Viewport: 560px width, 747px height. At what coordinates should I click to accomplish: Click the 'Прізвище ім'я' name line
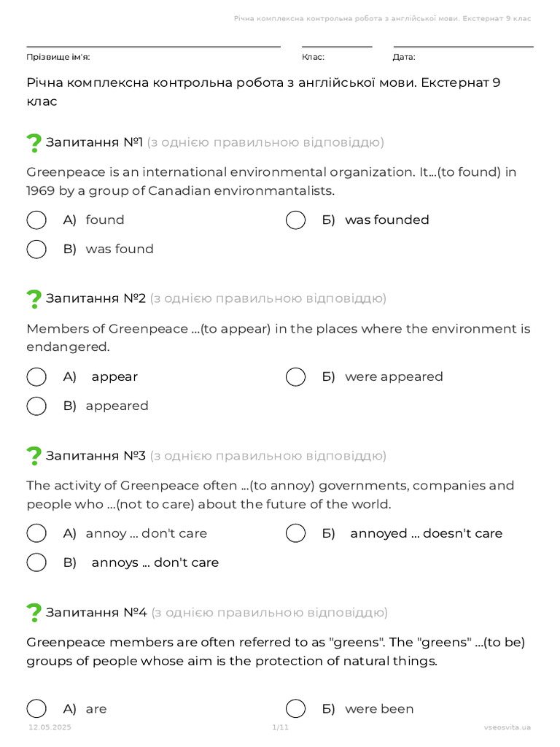point(153,47)
